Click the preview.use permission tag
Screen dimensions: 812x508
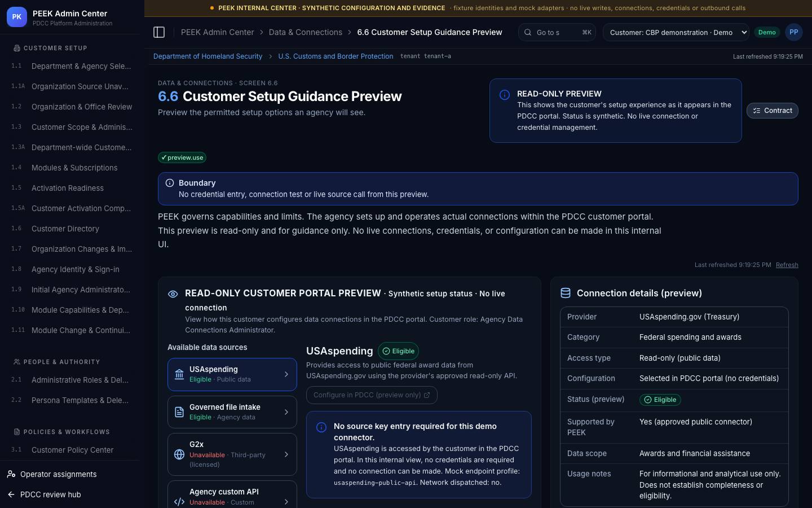pos(182,157)
